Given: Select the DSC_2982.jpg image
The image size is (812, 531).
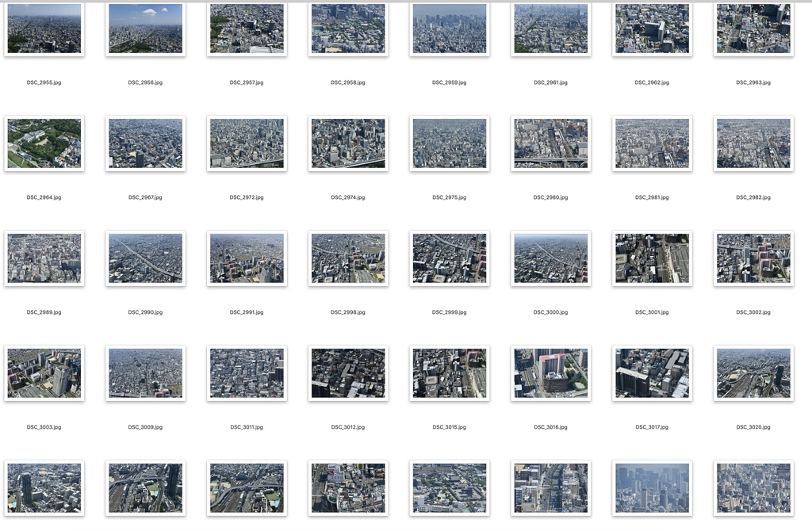Looking at the screenshot, I should click(753, 143).
